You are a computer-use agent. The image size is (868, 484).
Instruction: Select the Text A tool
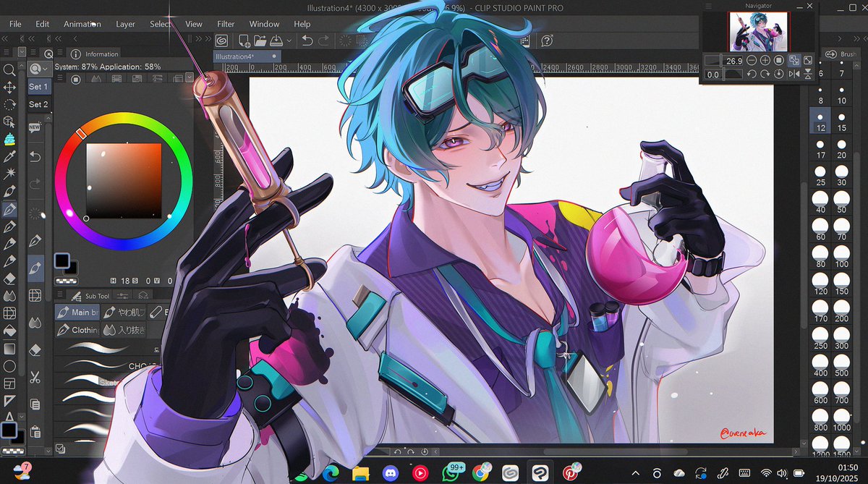9,417
